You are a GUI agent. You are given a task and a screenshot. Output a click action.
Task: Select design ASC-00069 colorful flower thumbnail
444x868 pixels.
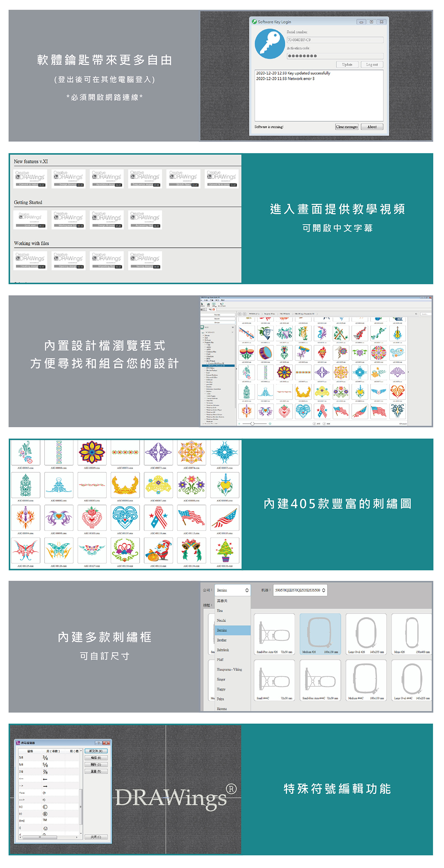[92, 453]
